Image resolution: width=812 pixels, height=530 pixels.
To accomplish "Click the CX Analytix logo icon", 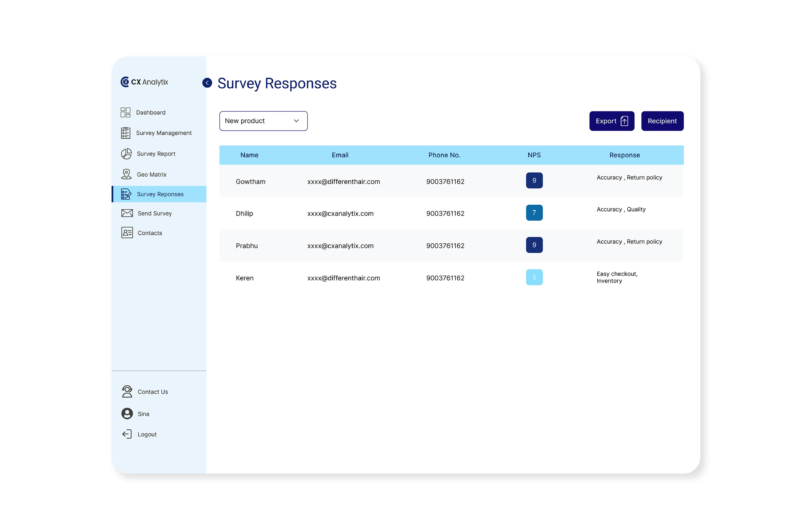I will 125,82.
